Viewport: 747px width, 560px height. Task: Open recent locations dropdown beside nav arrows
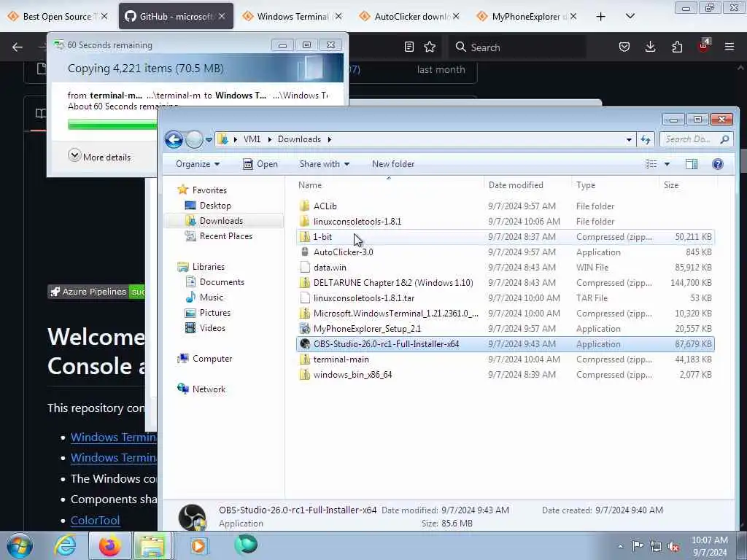tap(209, 139)
